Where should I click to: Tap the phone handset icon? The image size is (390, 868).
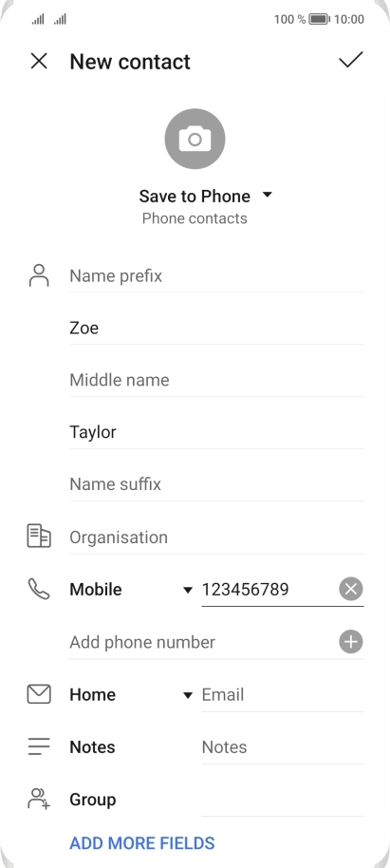pyautogui.click(x=39, y=589)
